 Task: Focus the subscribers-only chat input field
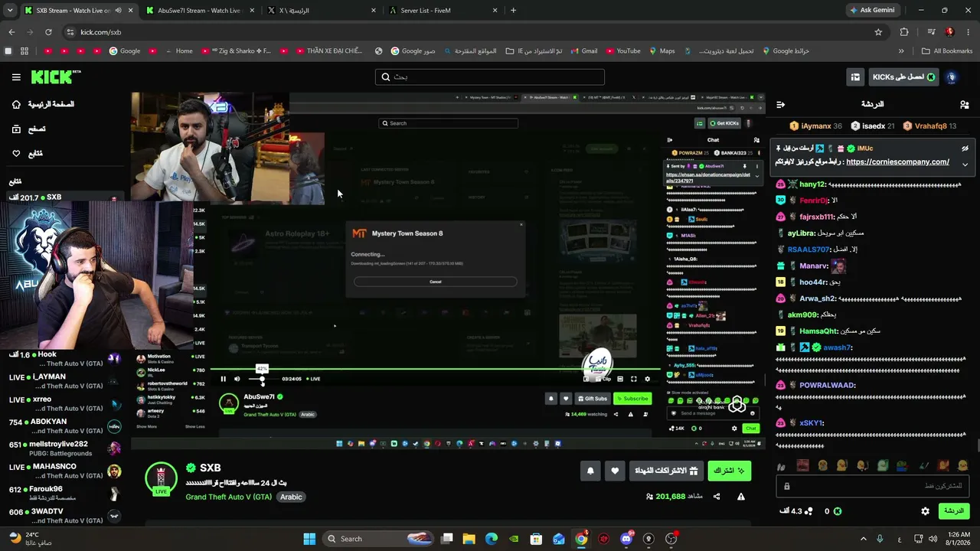tap(872, 486)
